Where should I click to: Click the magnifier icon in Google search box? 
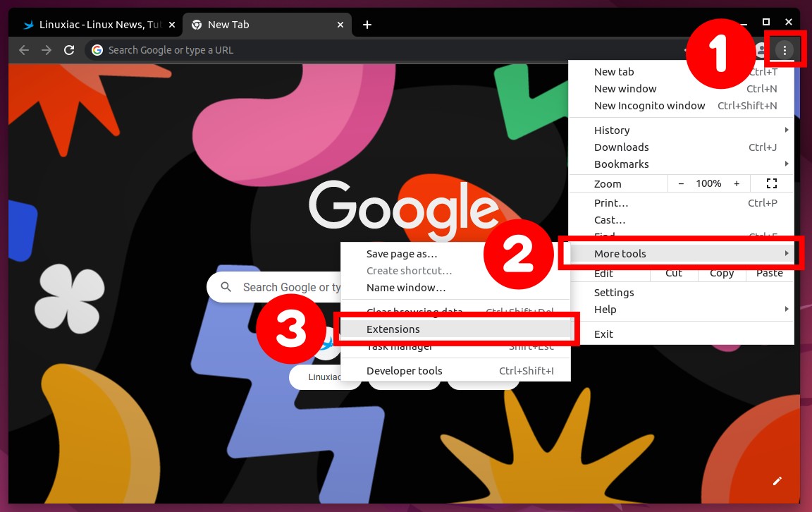click(x=226, y=286)
